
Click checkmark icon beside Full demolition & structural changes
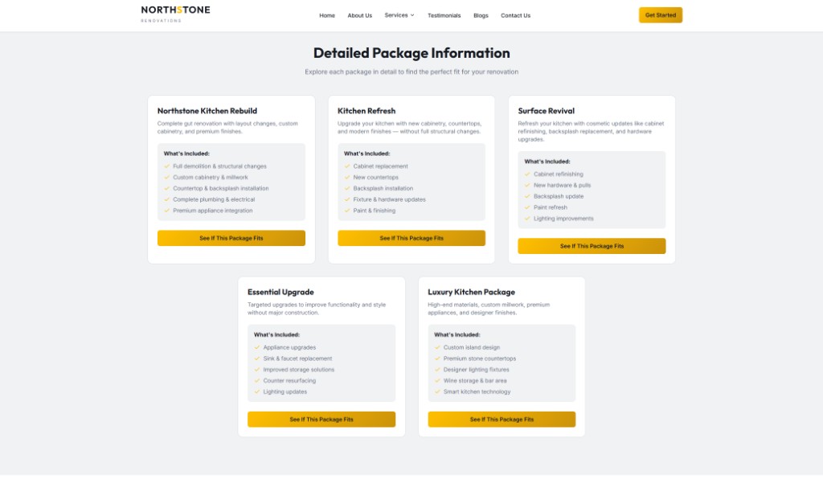point(167,166)
